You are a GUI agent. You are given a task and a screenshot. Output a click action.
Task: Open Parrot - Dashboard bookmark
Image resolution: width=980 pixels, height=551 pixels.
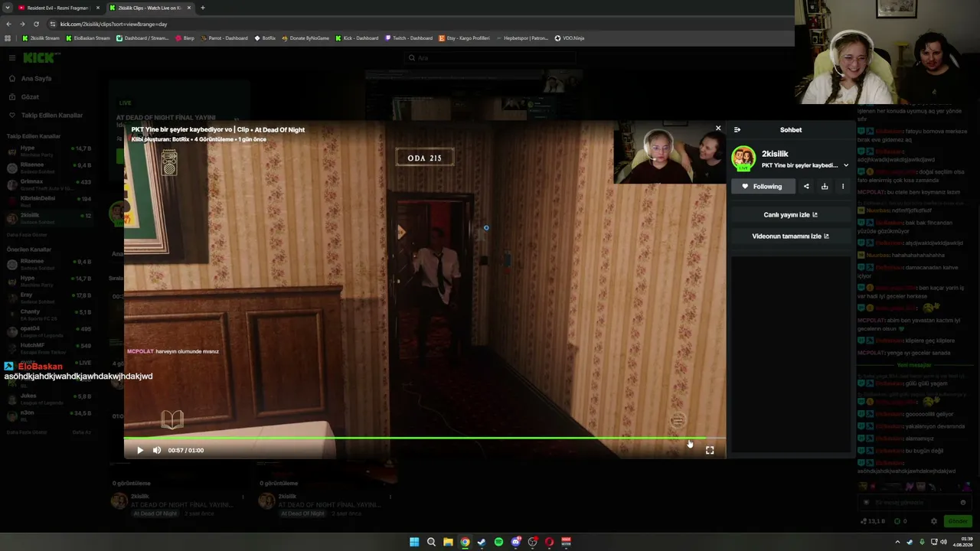pos(224,38)
